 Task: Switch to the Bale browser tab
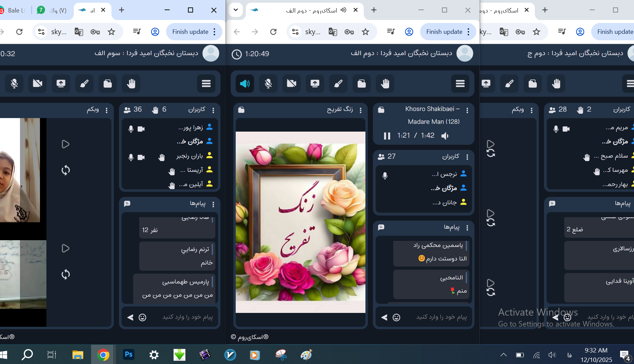coord(15,10)
